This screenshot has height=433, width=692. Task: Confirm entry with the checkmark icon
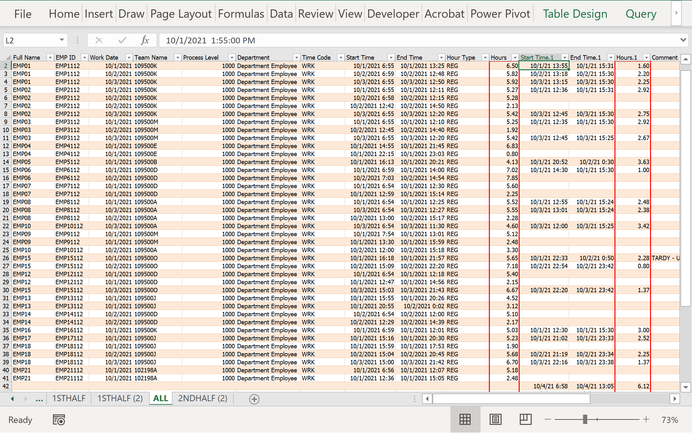coord(122,41)
